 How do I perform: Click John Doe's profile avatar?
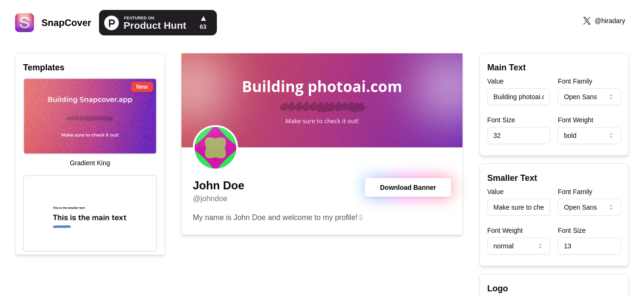pos(215,148)
